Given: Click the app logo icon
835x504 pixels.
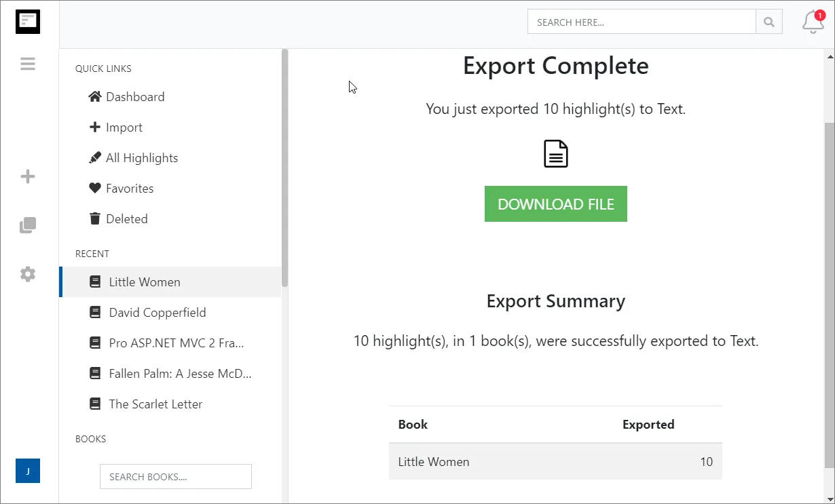Looking at the screenshot, I should 28,22.
